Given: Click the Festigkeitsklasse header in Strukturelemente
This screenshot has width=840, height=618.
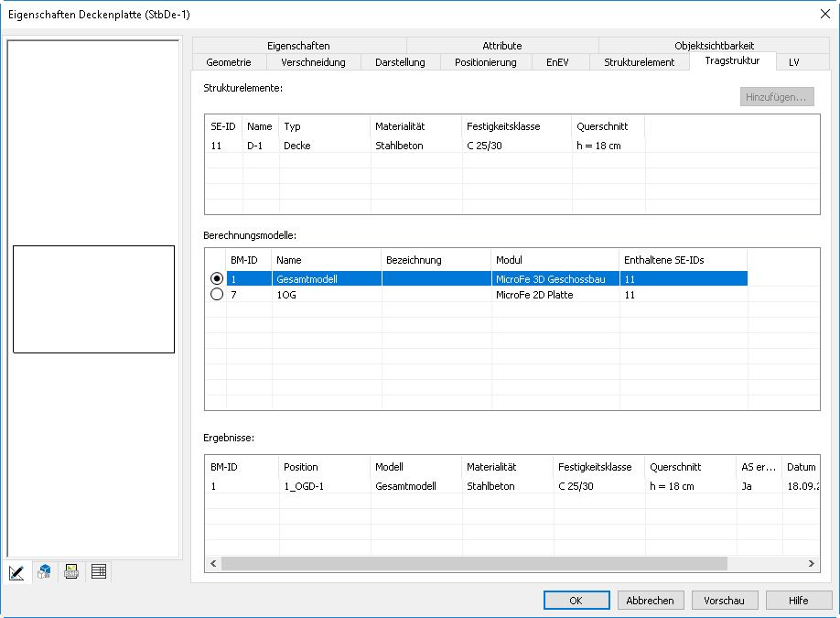Looking at the screenshot, I should (x=517, y=126).
